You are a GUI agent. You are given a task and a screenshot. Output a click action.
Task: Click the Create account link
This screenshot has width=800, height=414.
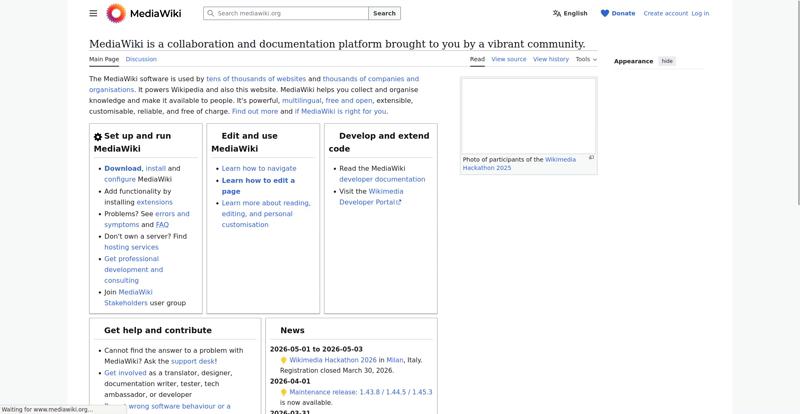pyautogui.click(x=665, y=14)
